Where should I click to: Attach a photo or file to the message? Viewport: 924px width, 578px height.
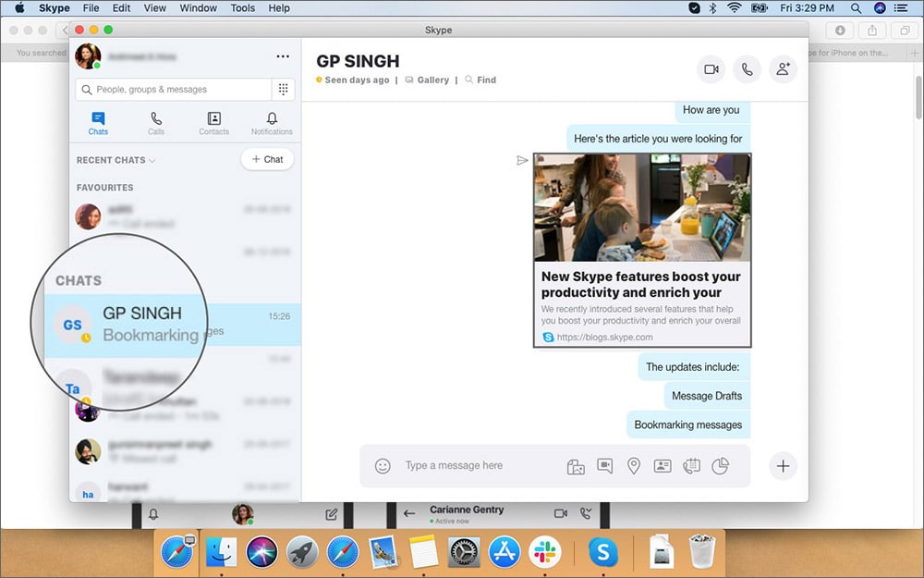pyautogui.click(x=576, y=466)
